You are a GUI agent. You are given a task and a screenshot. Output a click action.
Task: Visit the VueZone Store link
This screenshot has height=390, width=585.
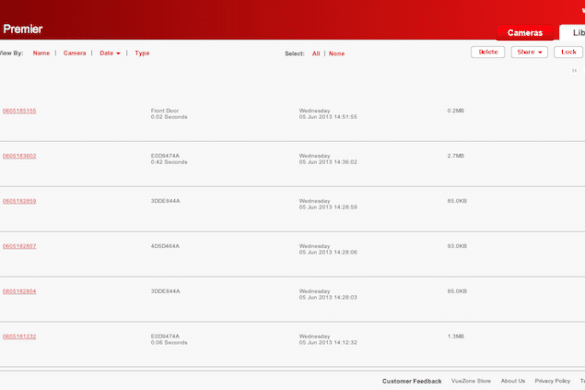[x=471, y=381]
